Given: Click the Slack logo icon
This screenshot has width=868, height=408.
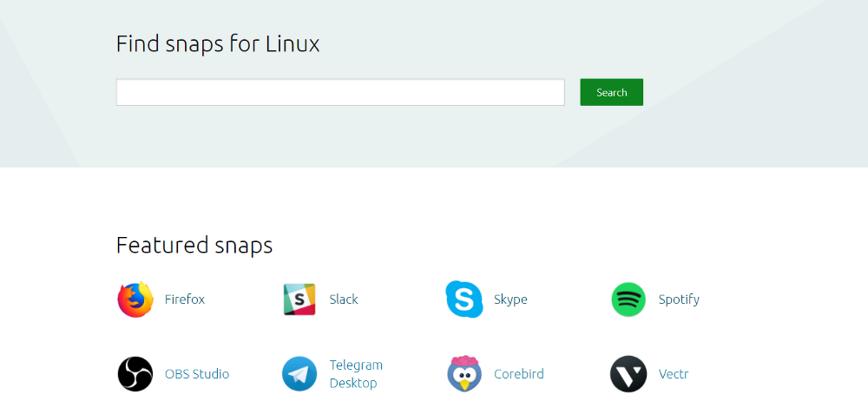Looking at the screenshot, I should coord(299,299).
